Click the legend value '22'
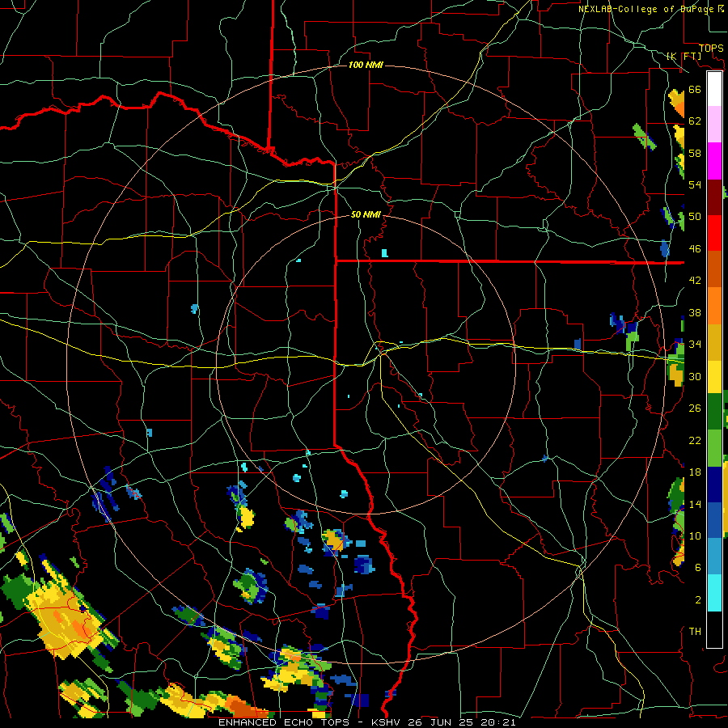 [x=695, y=441]
